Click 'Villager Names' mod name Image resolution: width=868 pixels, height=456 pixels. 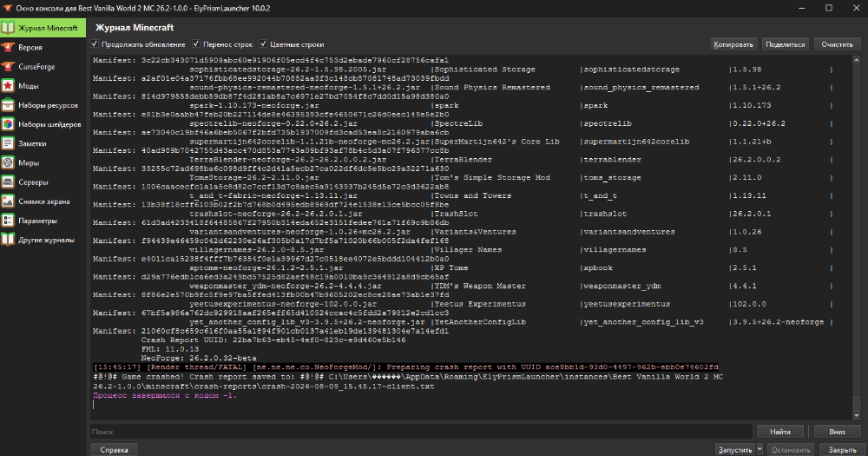pos(468,249)
